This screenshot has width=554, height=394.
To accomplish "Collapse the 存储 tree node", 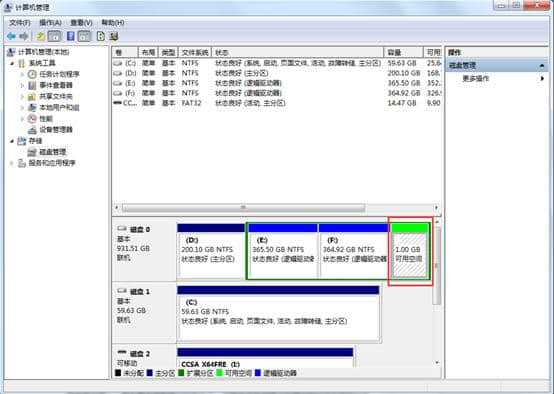I will (x=12, y=141).
